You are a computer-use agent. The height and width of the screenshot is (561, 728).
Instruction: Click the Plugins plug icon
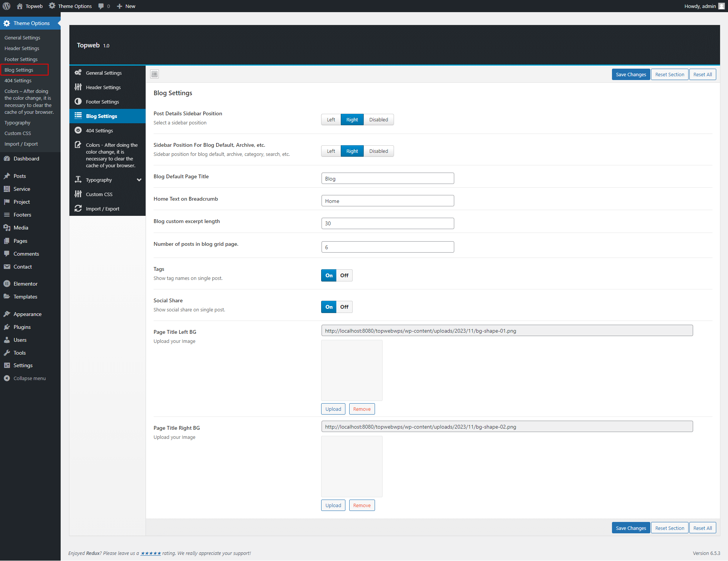pos(7,327)
